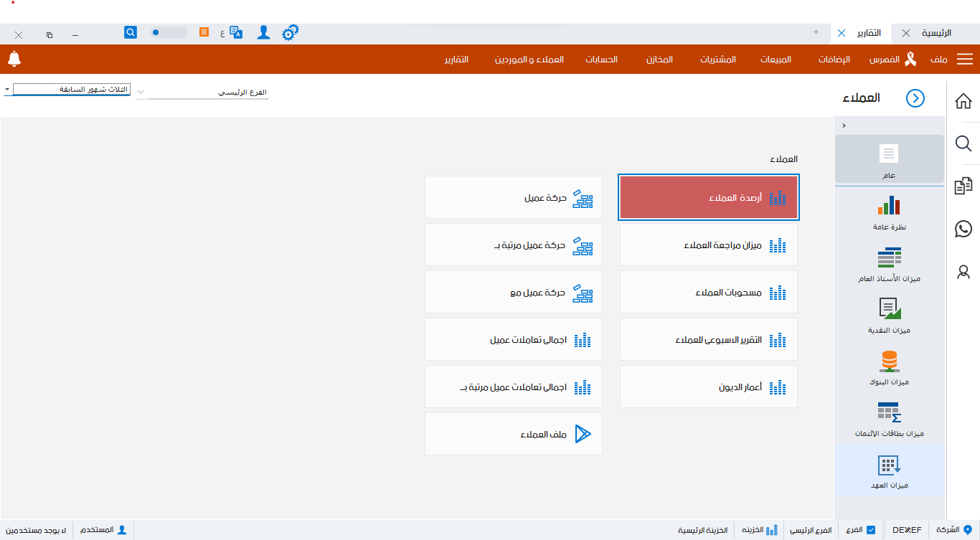
Task: Click the blue user profile icon in title bar
Action: point(263,32)
